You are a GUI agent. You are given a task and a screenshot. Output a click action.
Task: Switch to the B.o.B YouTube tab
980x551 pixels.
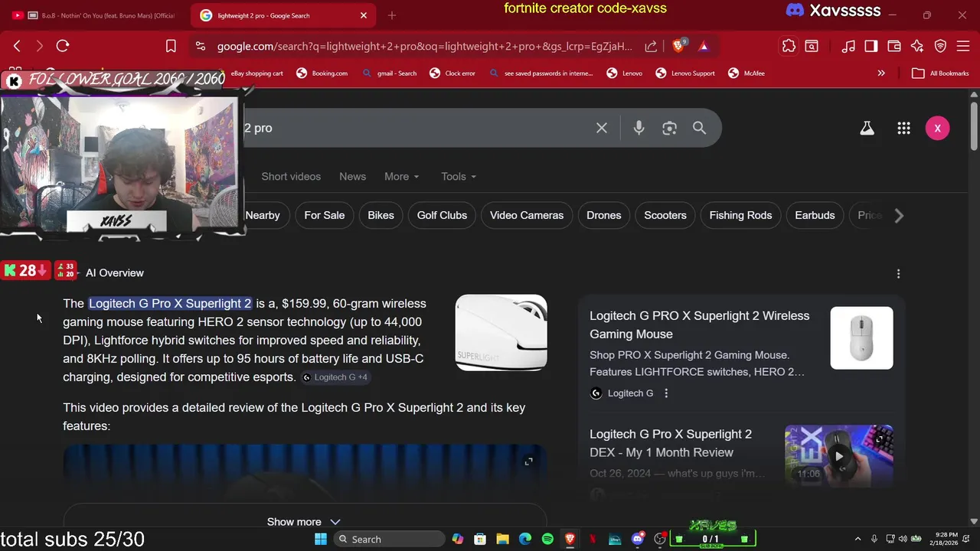tap(93, 15)
